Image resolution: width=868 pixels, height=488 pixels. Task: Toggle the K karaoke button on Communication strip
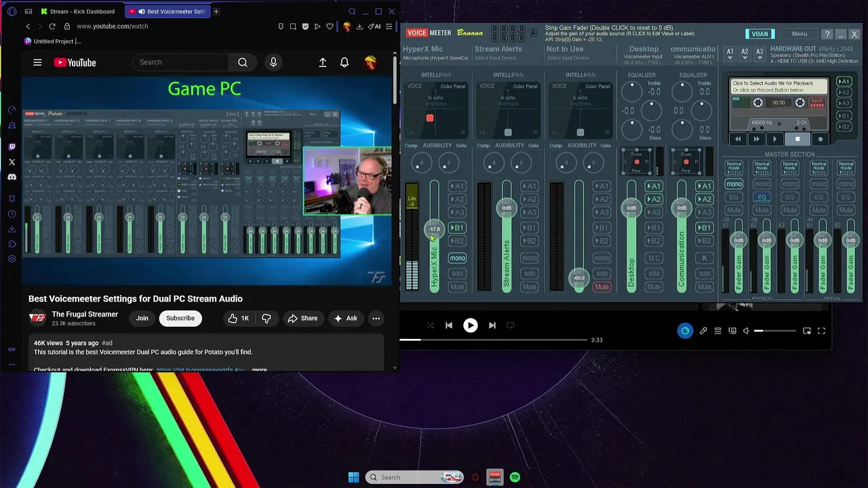coord(705,258)
